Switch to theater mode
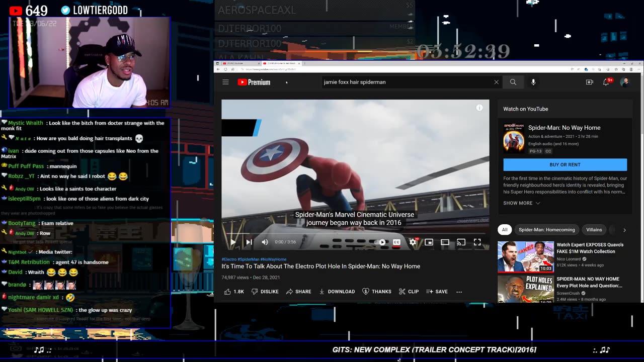This screenshot has width=644, height=362. (x=445, y=242)
